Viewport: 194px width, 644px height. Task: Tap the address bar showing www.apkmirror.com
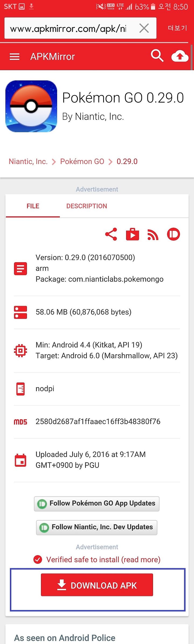81,28
